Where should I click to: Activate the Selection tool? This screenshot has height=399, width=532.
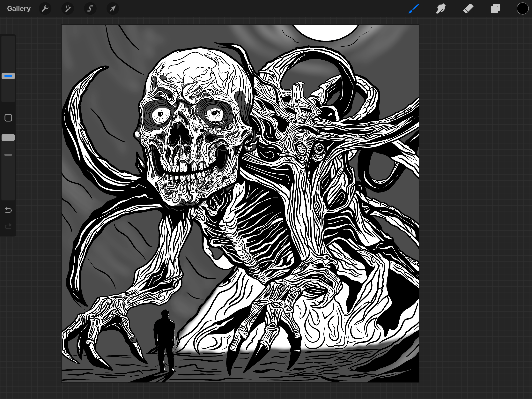90,9
